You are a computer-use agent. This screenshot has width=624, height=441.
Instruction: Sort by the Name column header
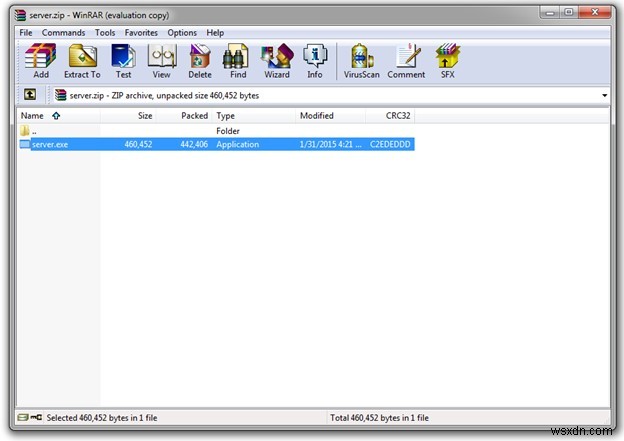58,116
